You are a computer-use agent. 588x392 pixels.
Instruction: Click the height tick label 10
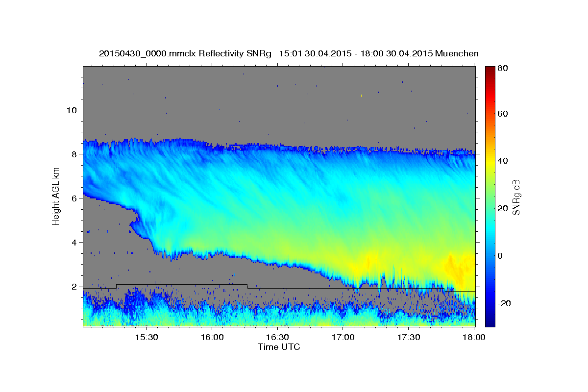[72, 110]
